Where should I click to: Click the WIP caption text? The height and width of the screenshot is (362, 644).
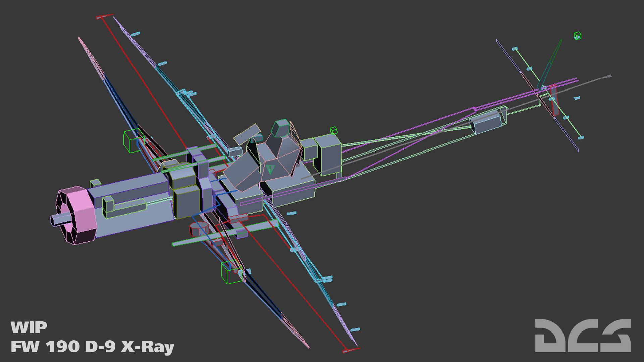[x=29, y=327]
